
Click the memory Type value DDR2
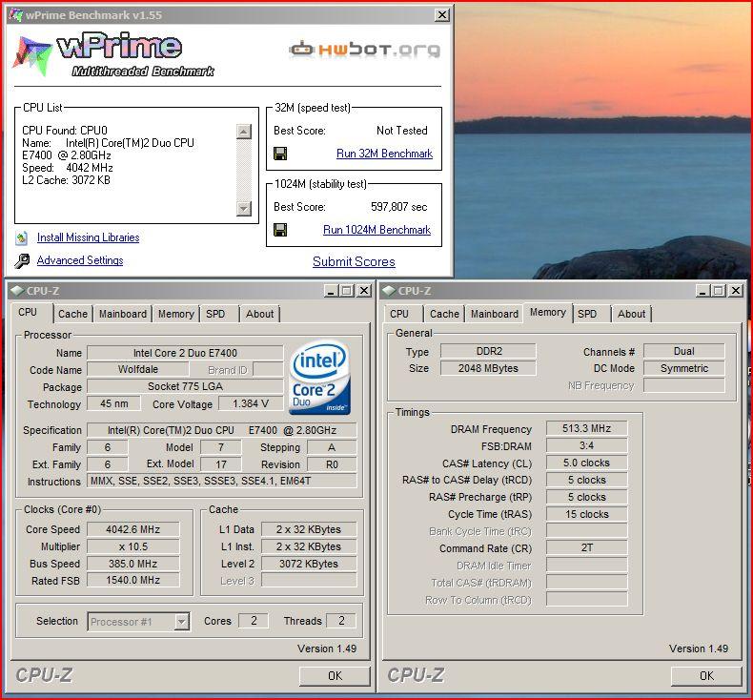coord(488,351)
